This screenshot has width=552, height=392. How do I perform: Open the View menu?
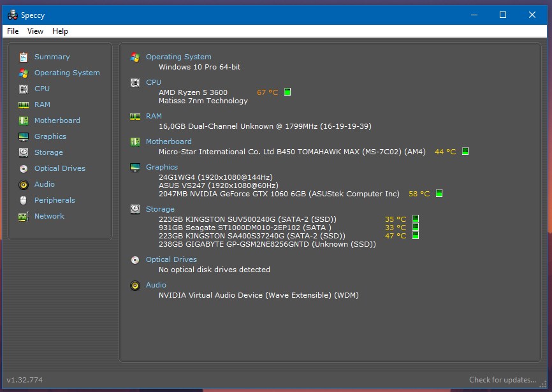pos(35,31)
